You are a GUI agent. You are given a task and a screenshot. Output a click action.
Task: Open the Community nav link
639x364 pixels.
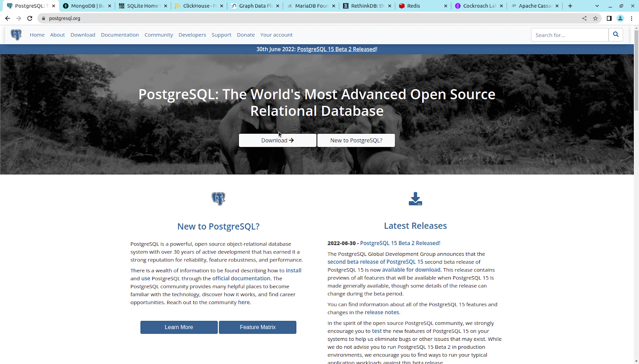tap(159, 35)
